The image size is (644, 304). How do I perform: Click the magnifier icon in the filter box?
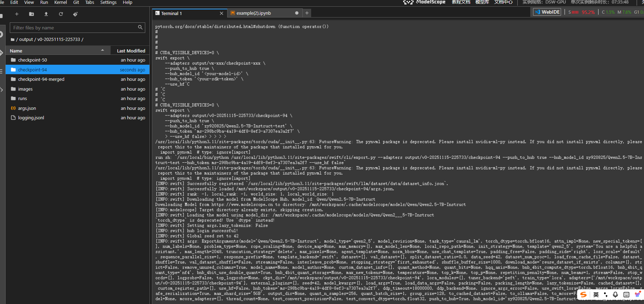coord(140,27)
